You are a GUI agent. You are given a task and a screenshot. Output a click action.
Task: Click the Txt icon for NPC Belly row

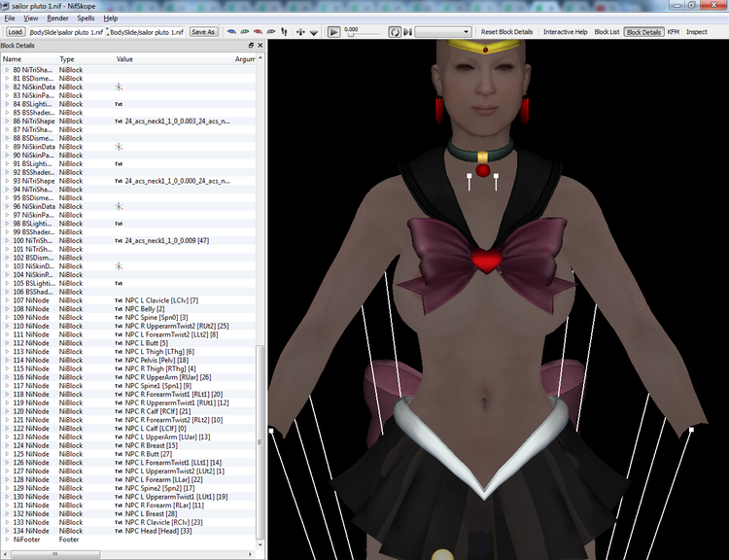tap(119, 309)
